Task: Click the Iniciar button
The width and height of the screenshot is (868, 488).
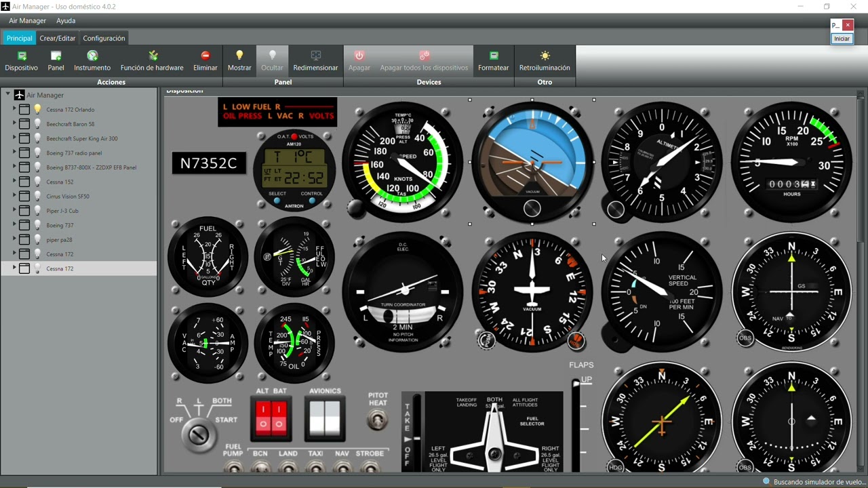Action: point(842,39)
